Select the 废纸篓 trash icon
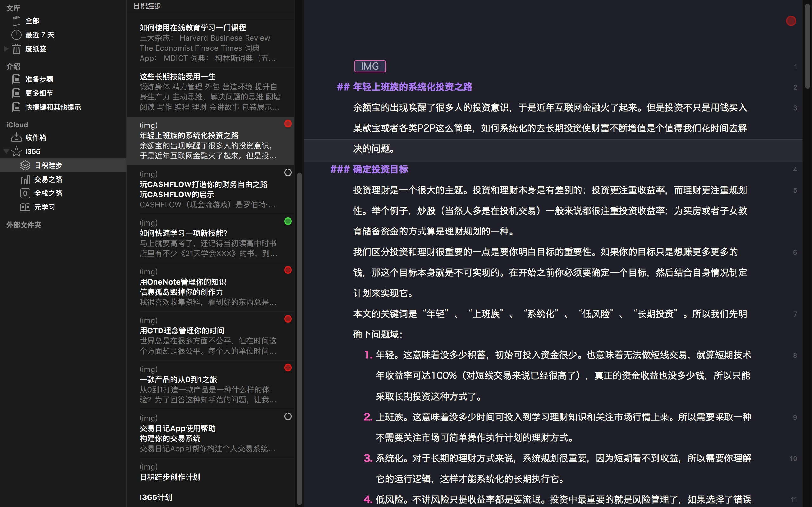 point(16,49)
